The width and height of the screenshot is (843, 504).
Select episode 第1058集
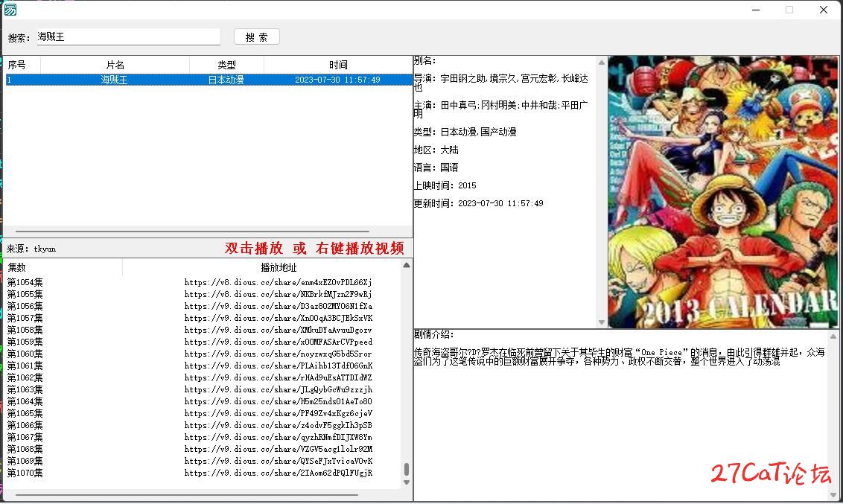[x=25, y=330]
